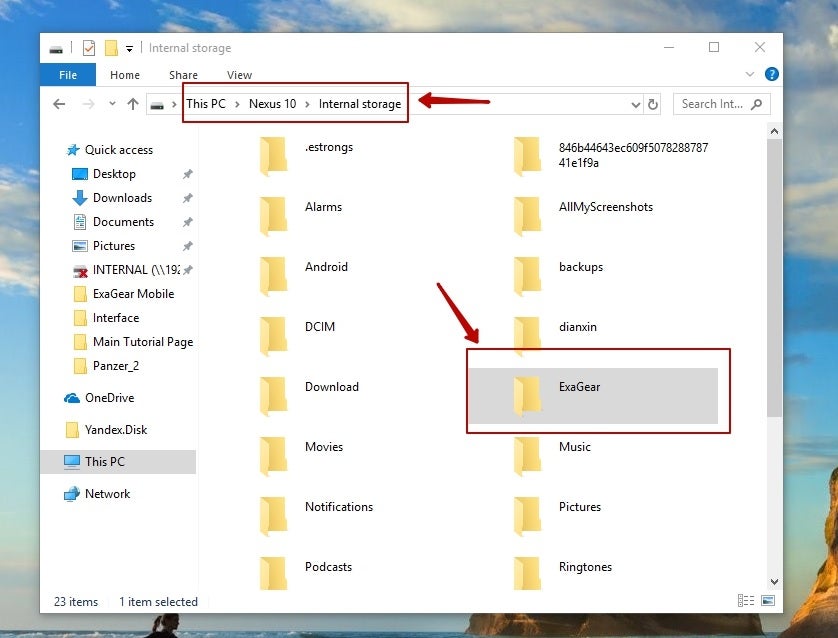Click the dianxin folder name
Viewport: 838px width, 638px height.
578,326
